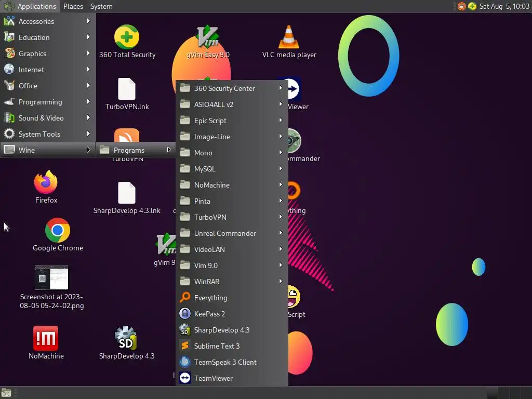The width and height of the screenshot is (532, 399).
Task: Click the TeamViewer icon in menu
Action: point(185,378)
